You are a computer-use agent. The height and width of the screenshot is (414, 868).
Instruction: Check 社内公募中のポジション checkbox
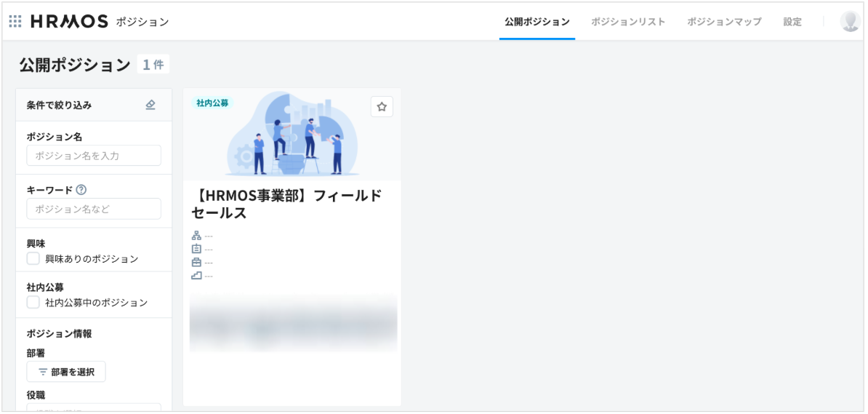click(33, 303)
